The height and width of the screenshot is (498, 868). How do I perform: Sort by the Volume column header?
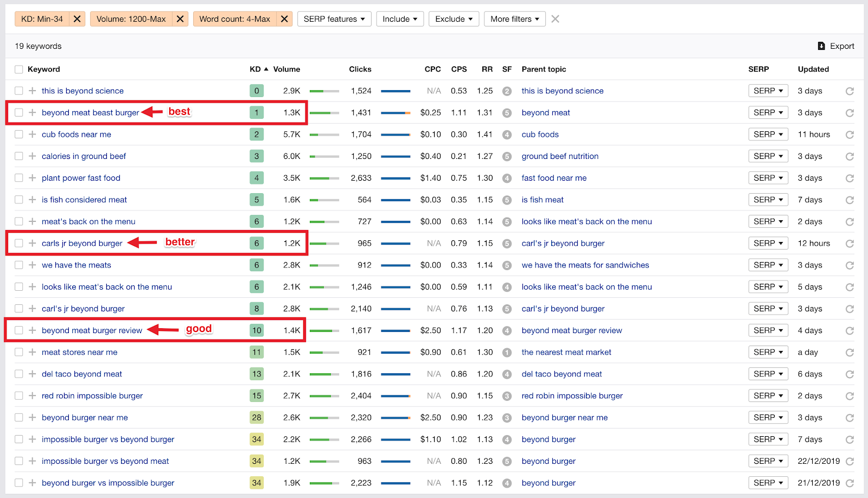[286, 69]
